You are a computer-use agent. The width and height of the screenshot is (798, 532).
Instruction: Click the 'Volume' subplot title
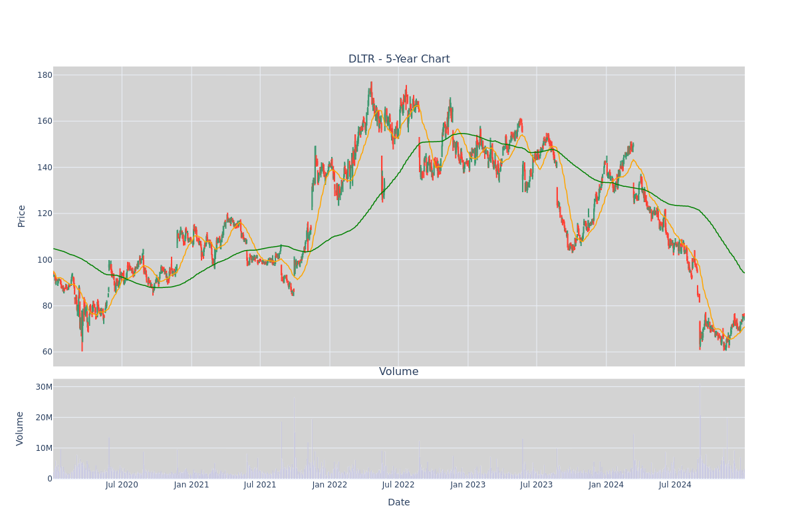(x=399, y=372)
